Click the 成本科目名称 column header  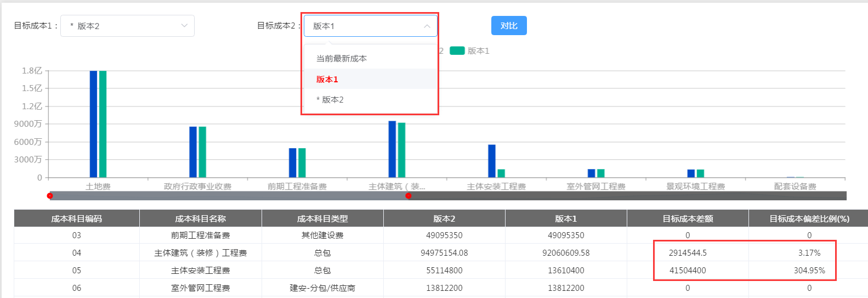pos(201,218)
